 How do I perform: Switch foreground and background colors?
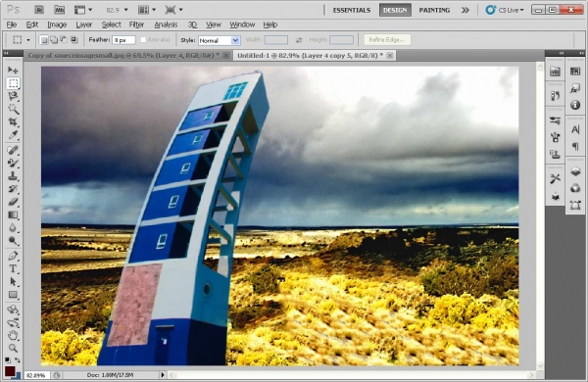[18, 359]
